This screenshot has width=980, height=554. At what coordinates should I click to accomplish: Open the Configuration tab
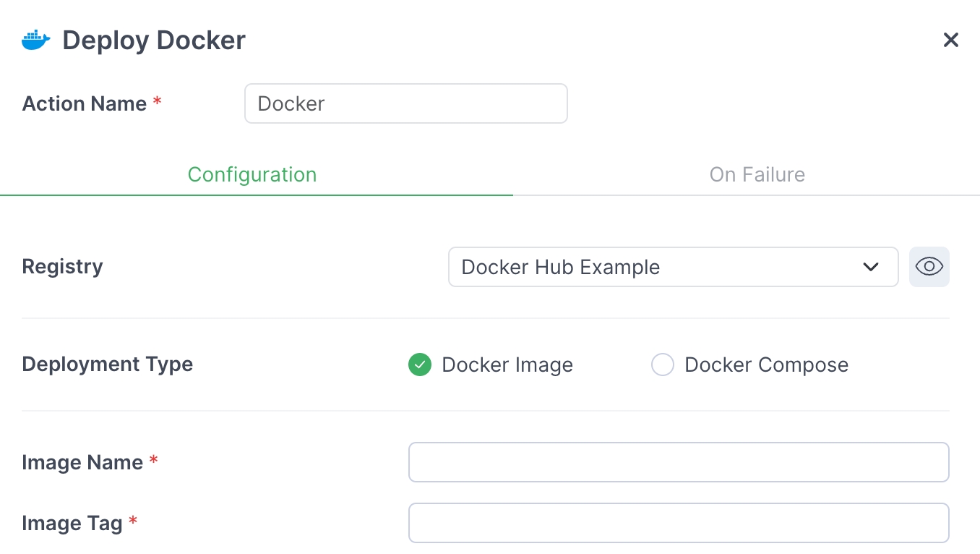[x=252, y=175]
